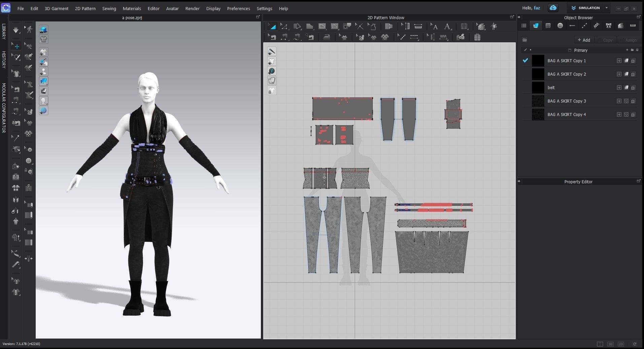Select the Edit Sewing tool in 2D toolbar
This screenshot has width=644, height=349.
point(272,37)
